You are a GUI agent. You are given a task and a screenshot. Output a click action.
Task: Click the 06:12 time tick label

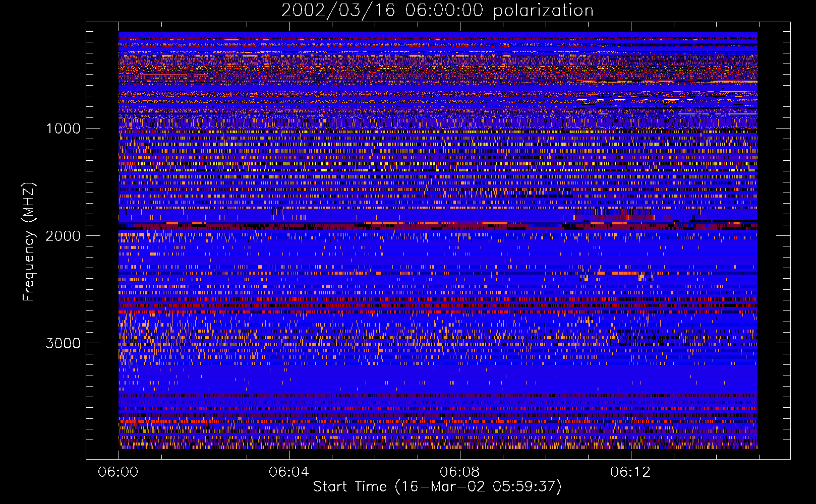[x=630, y=472]
